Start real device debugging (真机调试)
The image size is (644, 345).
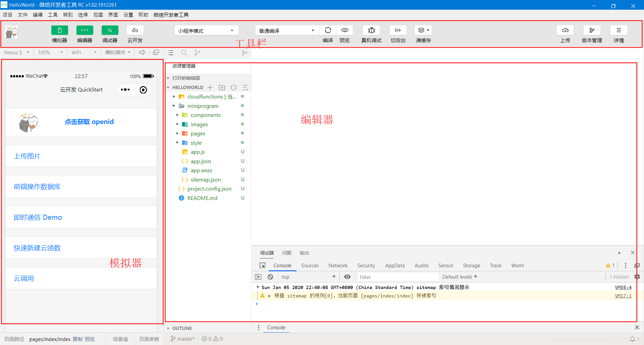tap(371, 30)
